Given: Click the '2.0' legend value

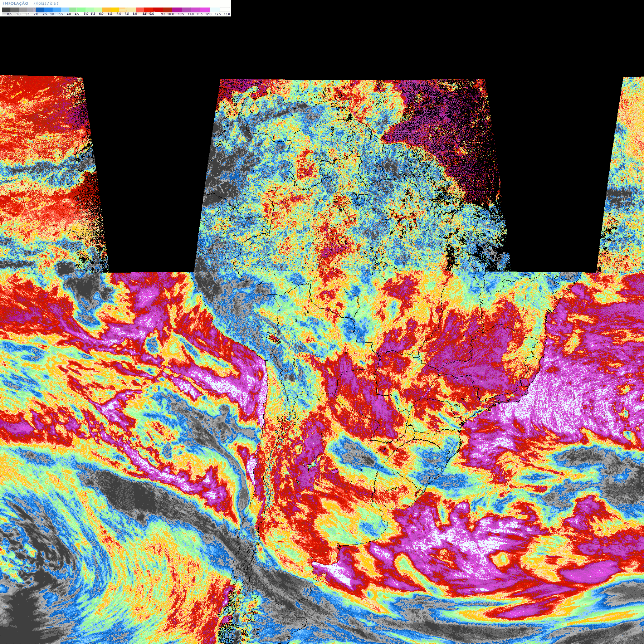Looking at the screenshot, I should (x=36, y=14).
